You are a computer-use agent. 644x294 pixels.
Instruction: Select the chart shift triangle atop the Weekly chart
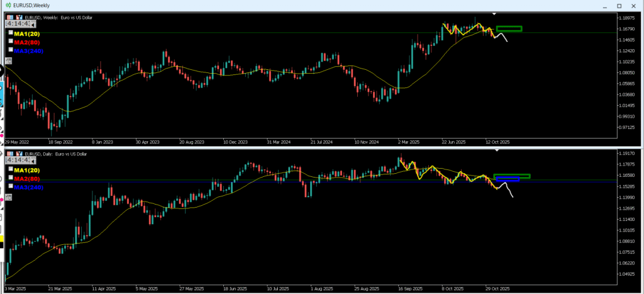tap(495, 13)
